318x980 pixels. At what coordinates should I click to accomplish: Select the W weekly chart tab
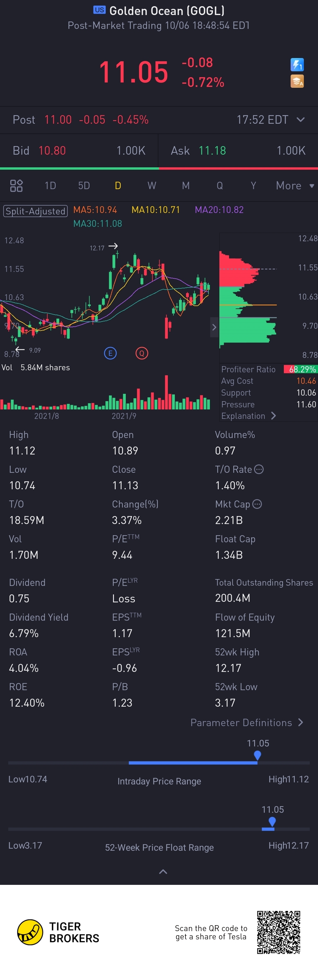click(152, 186)
